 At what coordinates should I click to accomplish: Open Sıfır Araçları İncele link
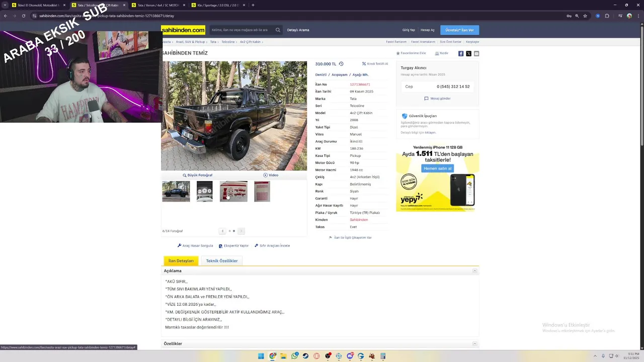[272, 246]
